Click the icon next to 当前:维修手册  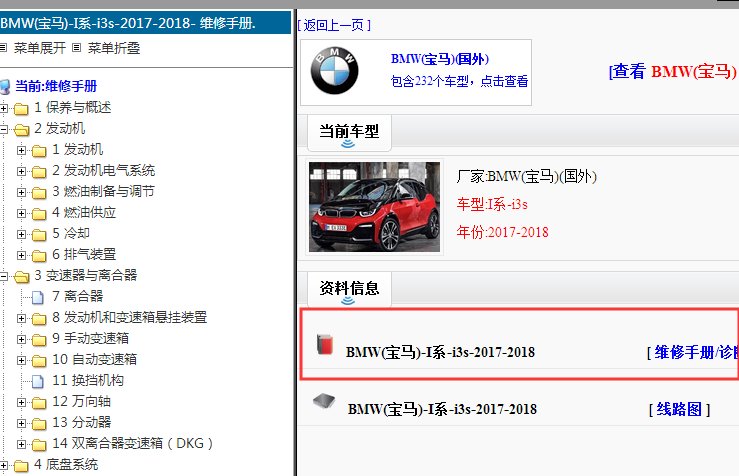(x=5, y=87)
